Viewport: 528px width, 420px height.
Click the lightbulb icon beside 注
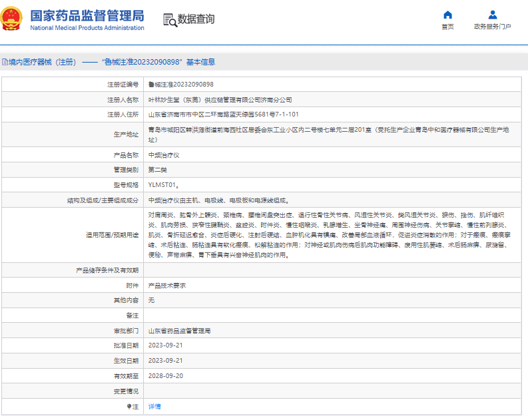click(129, 407)
